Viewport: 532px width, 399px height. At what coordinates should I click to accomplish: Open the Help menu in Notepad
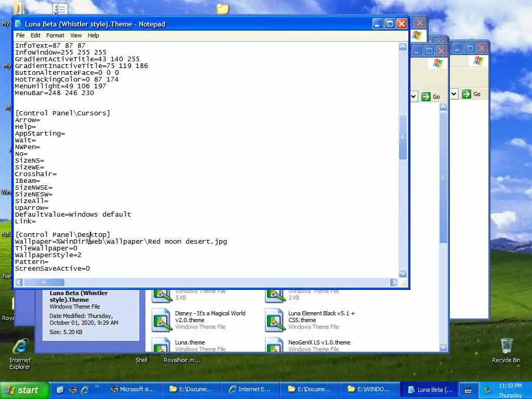(94, 35)
